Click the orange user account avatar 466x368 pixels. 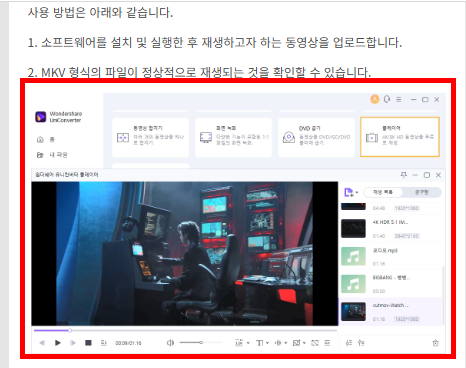[x=375, y=99]
